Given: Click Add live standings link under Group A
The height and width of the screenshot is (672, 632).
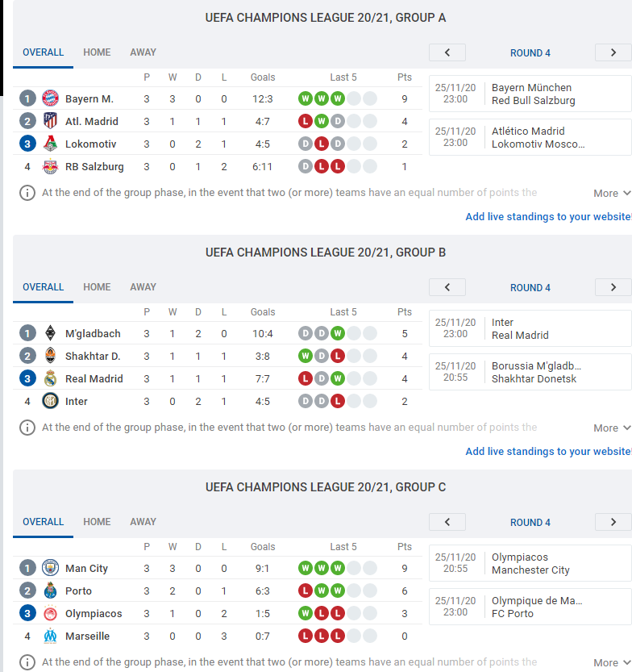Looking at the screenshot, I should click(x=548, y=217).
